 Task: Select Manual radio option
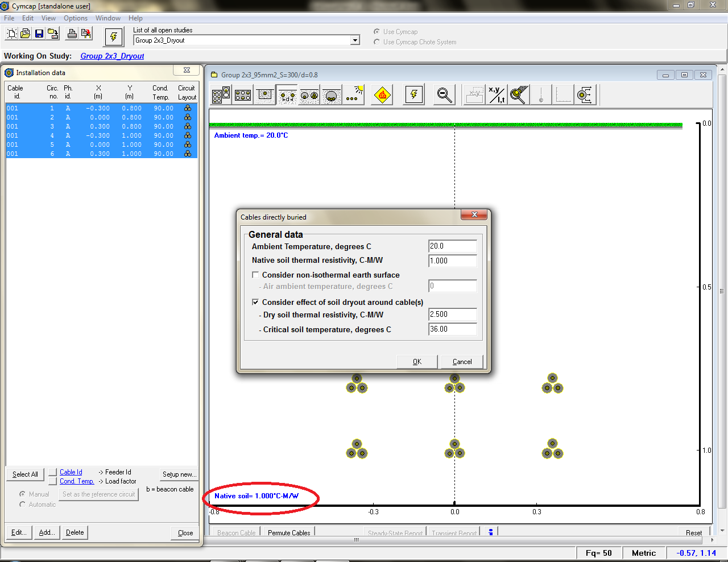[22, 494]
